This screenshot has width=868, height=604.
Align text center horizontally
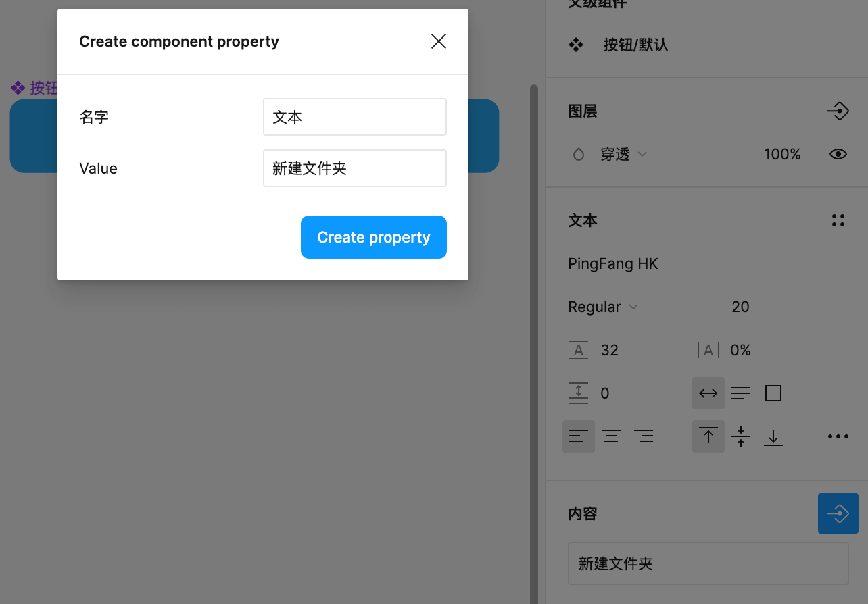[611, 436]
